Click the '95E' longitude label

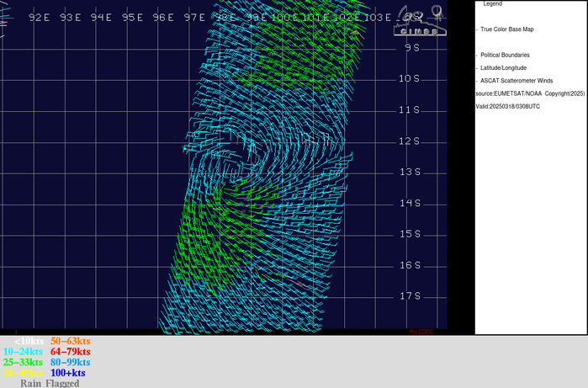132,18
